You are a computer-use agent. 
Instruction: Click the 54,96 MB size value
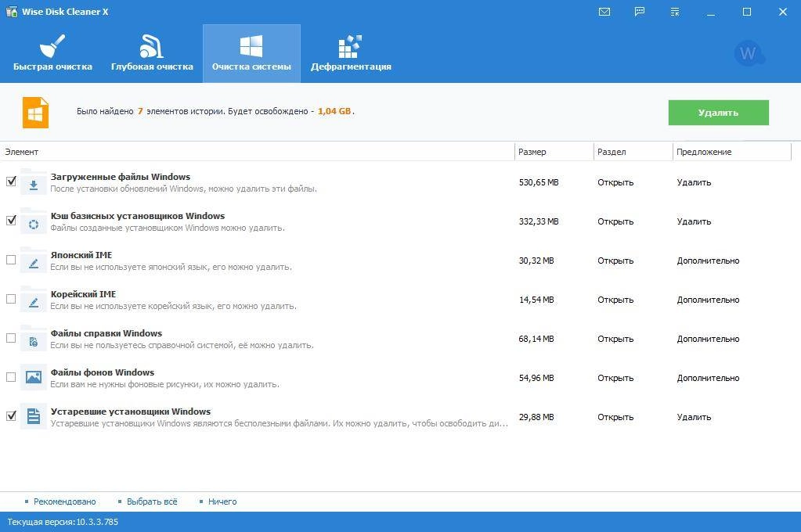pyautogui.click(x=536, y=378)
